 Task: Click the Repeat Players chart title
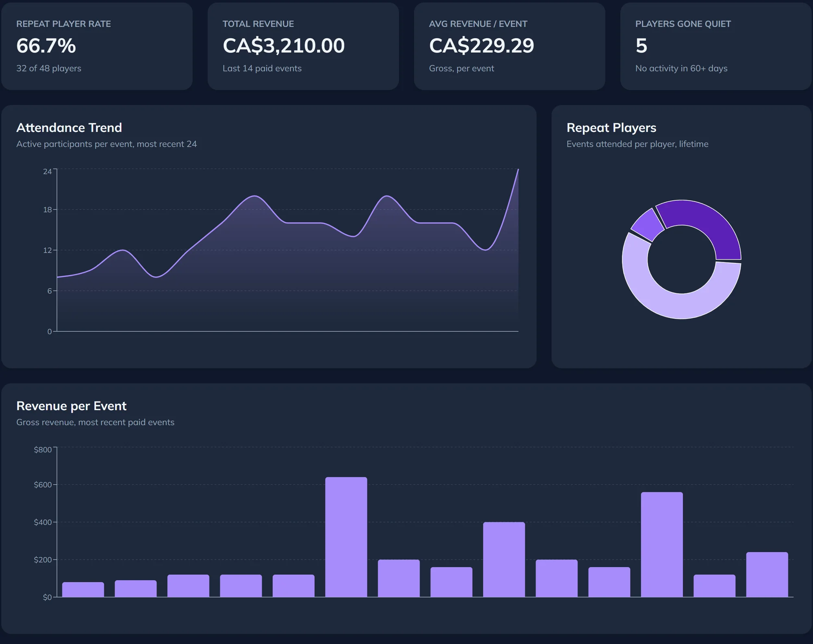click(x=611, y=128)
